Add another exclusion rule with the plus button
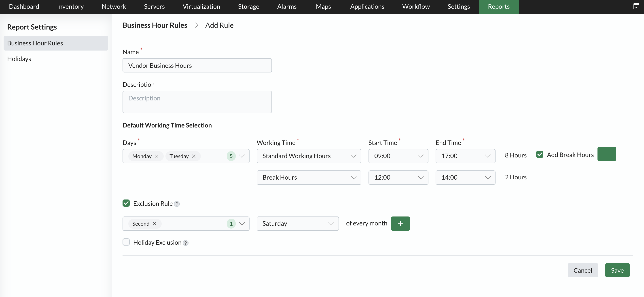Viewport: 644px width, 297px height. (400, 223)
